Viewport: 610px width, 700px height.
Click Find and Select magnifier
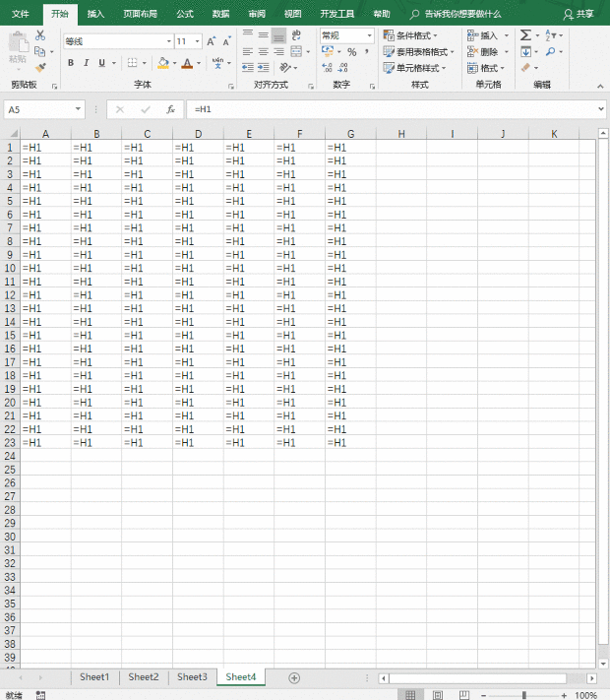[x=551, y=51]
